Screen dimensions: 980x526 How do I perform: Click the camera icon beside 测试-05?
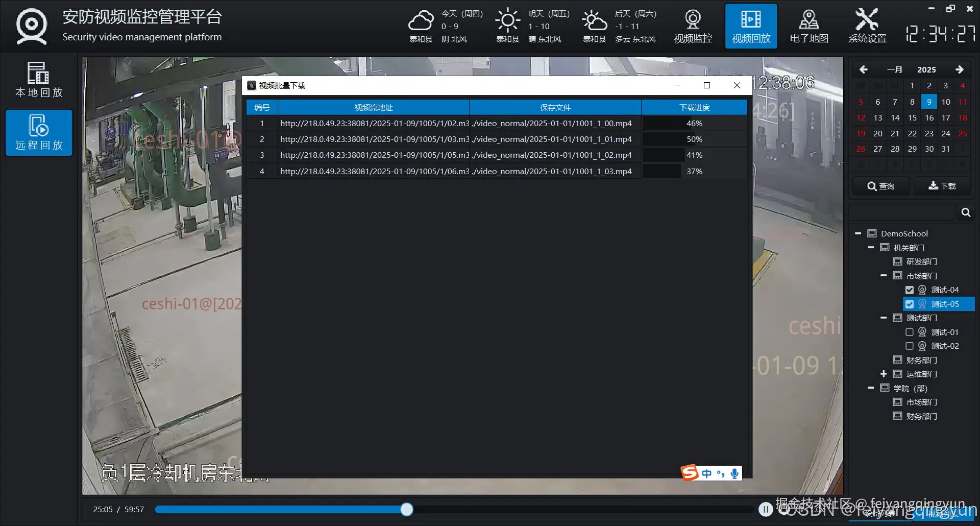click(922, 304)
